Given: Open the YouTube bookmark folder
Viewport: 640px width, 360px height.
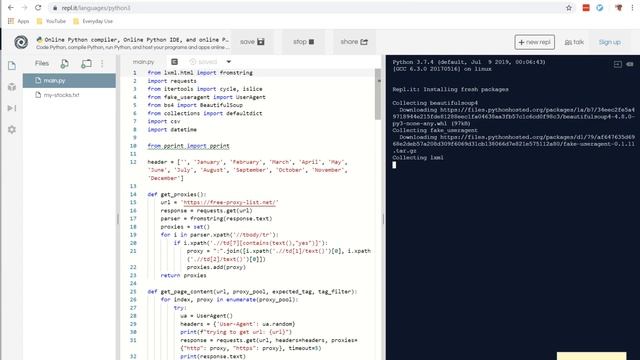Looking at the screenshot, I should [51, 21].
